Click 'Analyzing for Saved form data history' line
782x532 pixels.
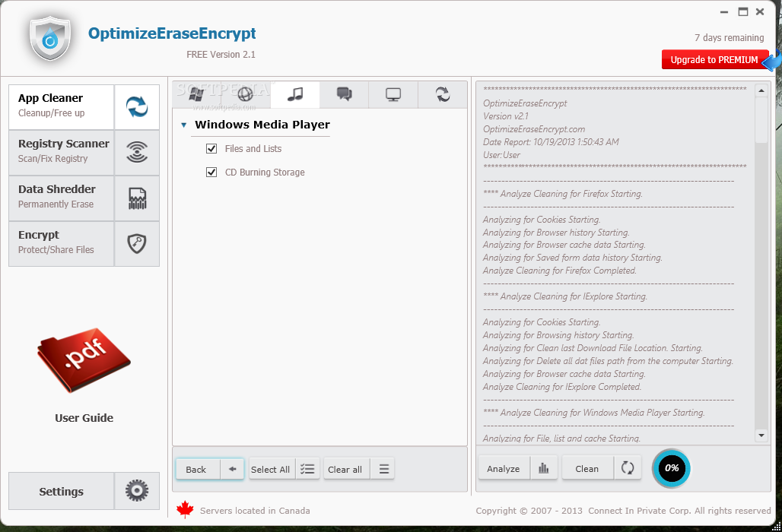pyautogui.click(x=573, y=258)
